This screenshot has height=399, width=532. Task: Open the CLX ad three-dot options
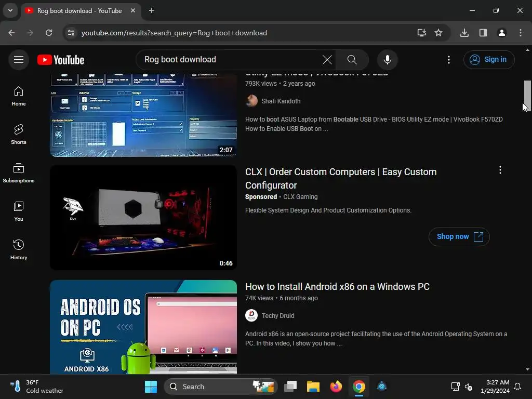[500, 170]
